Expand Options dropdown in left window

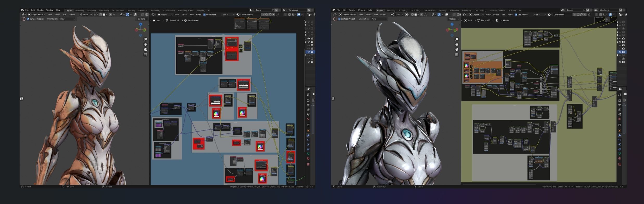142,19
